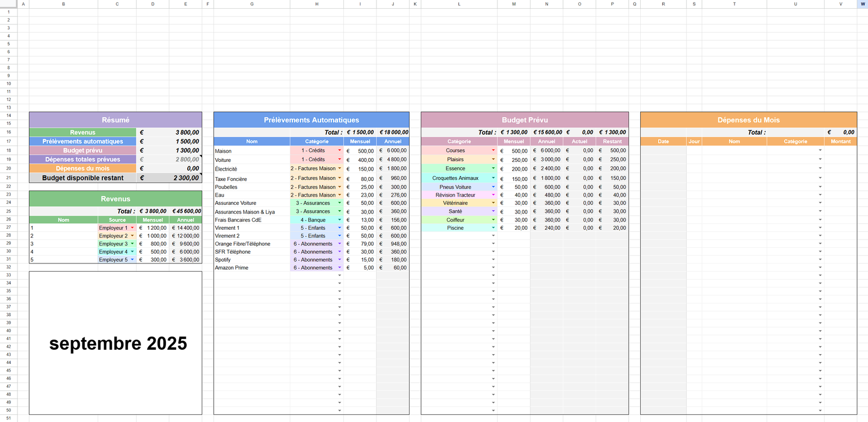Select Électricité monthly amount 150,00
The width and height of the screenshot is (868, 422).
pos(360,169)
